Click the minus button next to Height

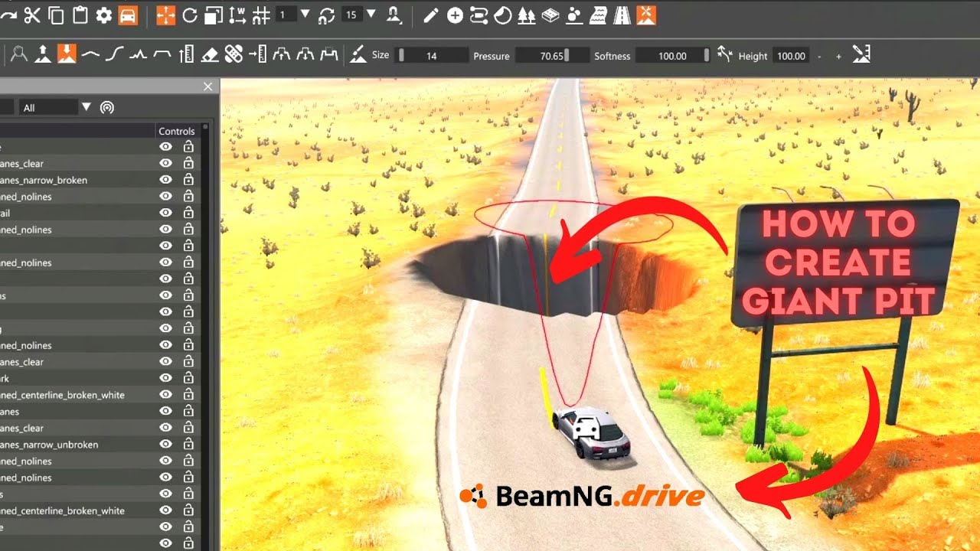click(x=820, y=56)
